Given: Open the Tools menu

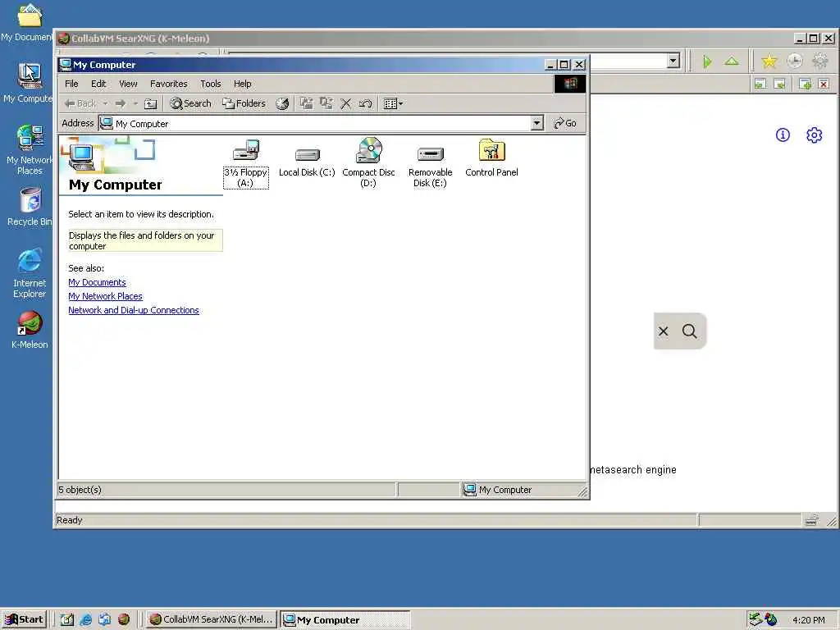Looking at the screenshot, I should pyautogui.click(x=211, y=84).
